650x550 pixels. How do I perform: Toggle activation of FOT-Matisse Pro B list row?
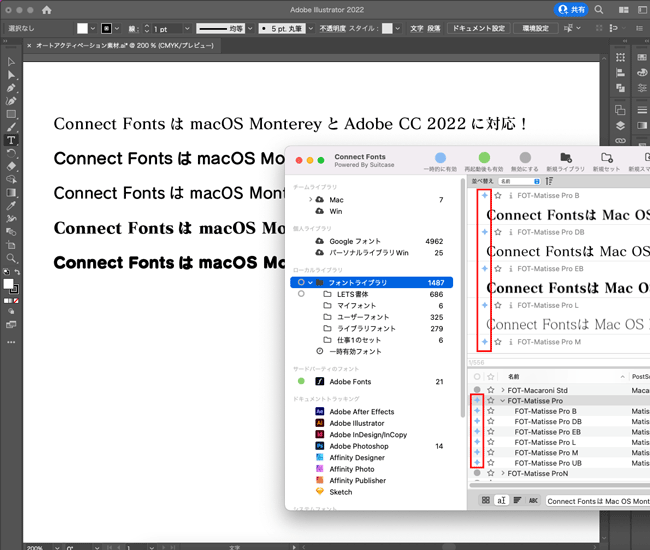tap(477, 411)
